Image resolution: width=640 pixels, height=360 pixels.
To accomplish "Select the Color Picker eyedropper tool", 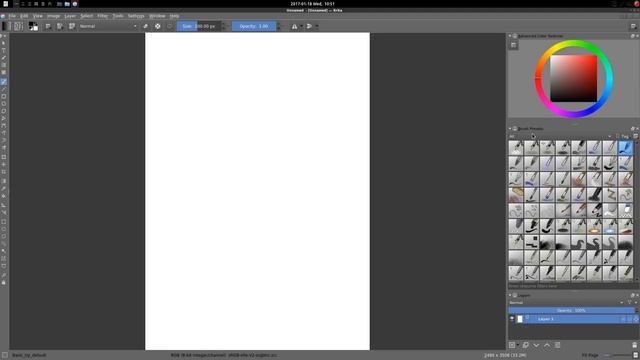I will (4, 189).
